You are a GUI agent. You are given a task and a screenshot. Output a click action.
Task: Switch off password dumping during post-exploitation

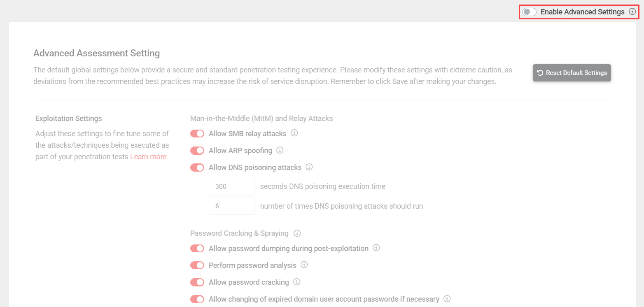point(197,249)
